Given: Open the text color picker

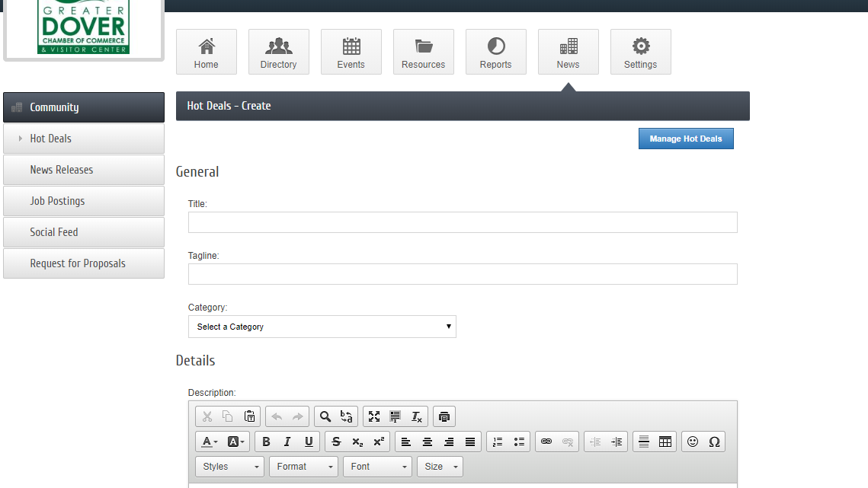Looking at the screenshot, I should 209,442.
